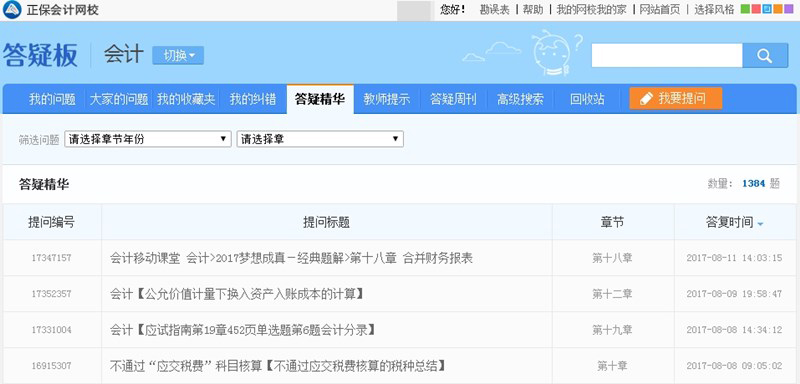Open the 切换 subject switch dropdown
The image size is (800, 384).
(x=178, y=56)
